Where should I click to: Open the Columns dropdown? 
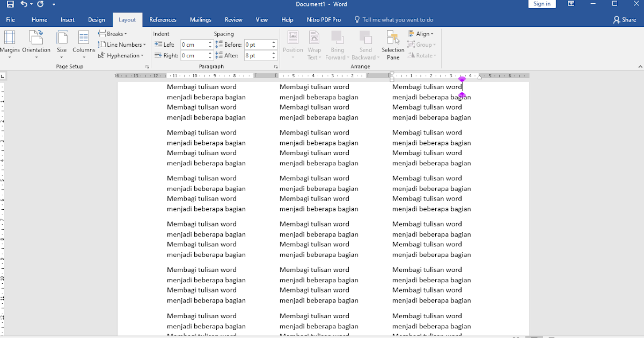[84, 45]
